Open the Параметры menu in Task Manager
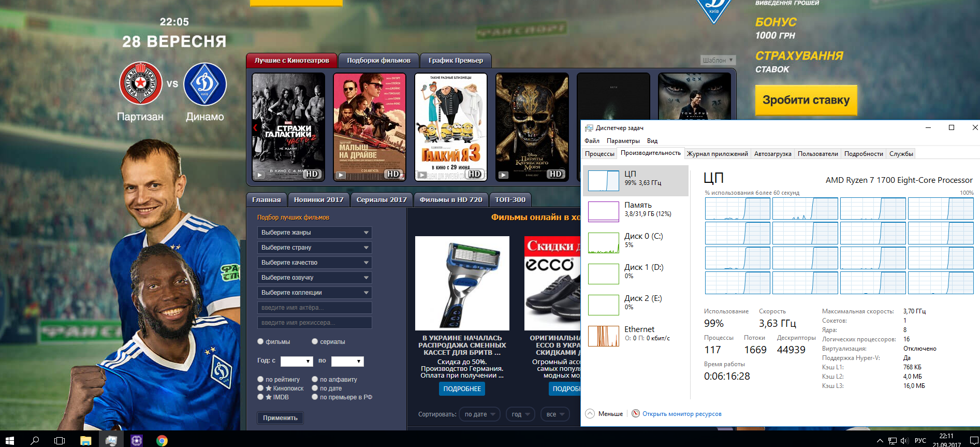Image resolution: width=980 pixels, height=447 pixels. click(x=623, y=141)
